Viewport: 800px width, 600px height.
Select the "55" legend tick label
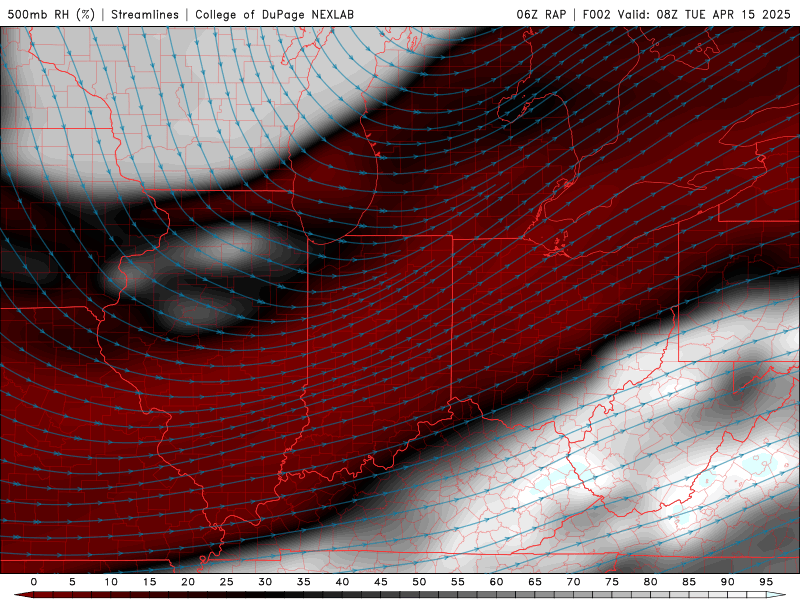(458, 582)
